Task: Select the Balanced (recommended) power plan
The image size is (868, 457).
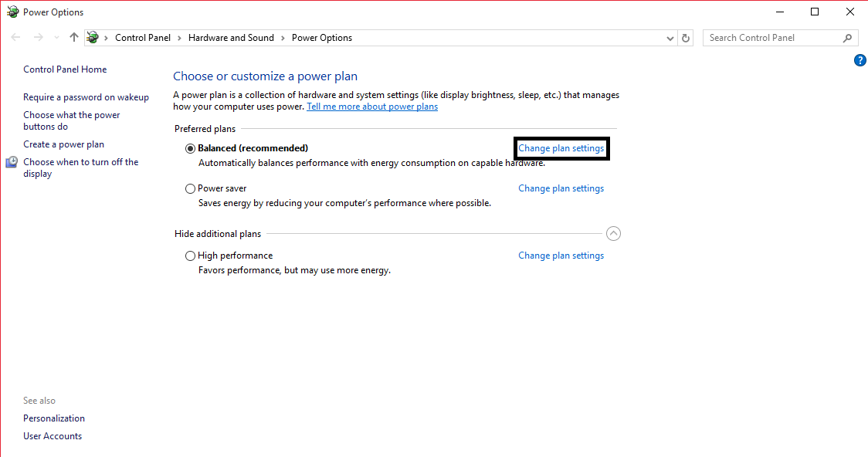Action: click(191, 148)
